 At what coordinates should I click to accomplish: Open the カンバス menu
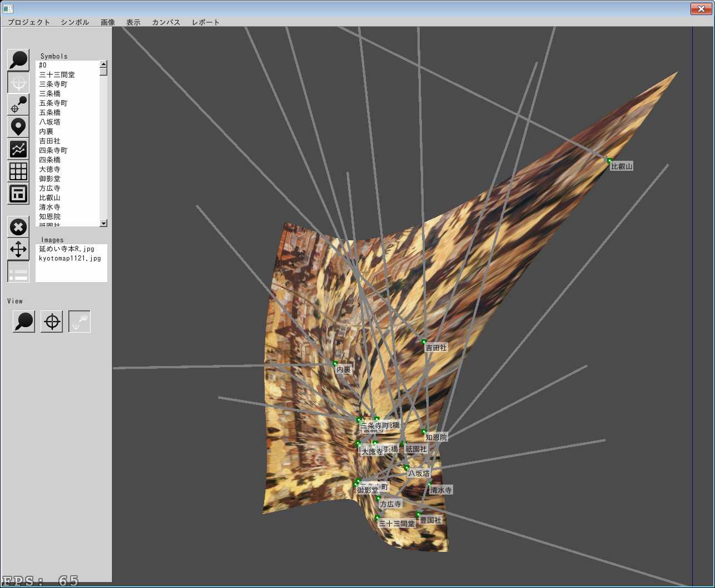(166, 22)
